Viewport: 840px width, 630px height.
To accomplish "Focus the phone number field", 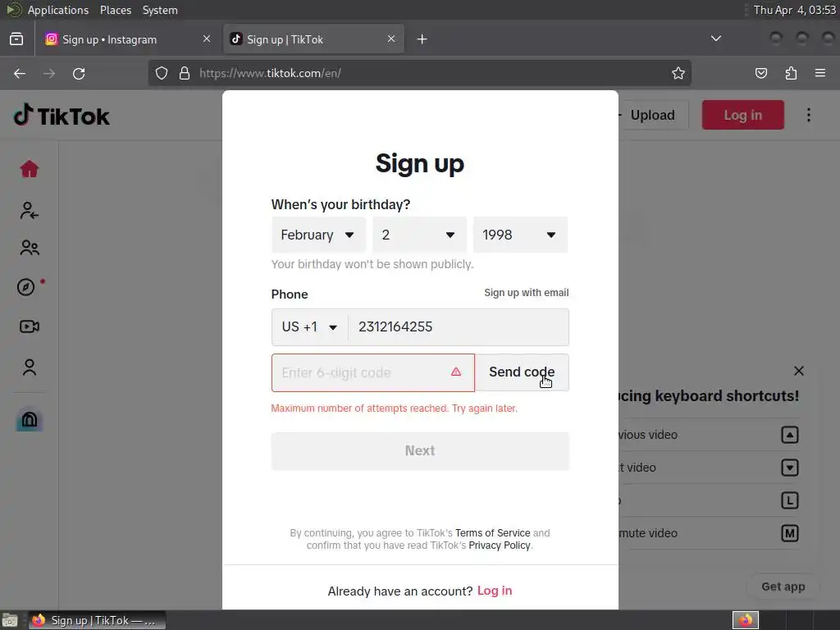I will (x=458, y=326).
